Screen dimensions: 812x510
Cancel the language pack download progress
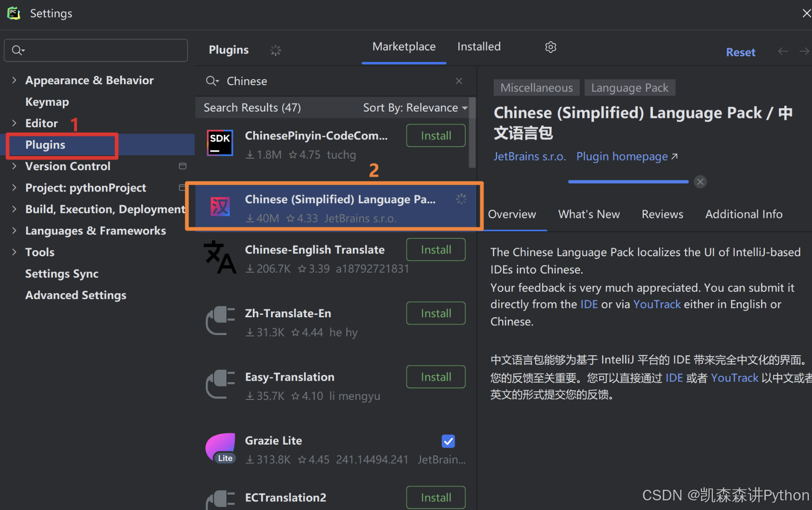700,182
